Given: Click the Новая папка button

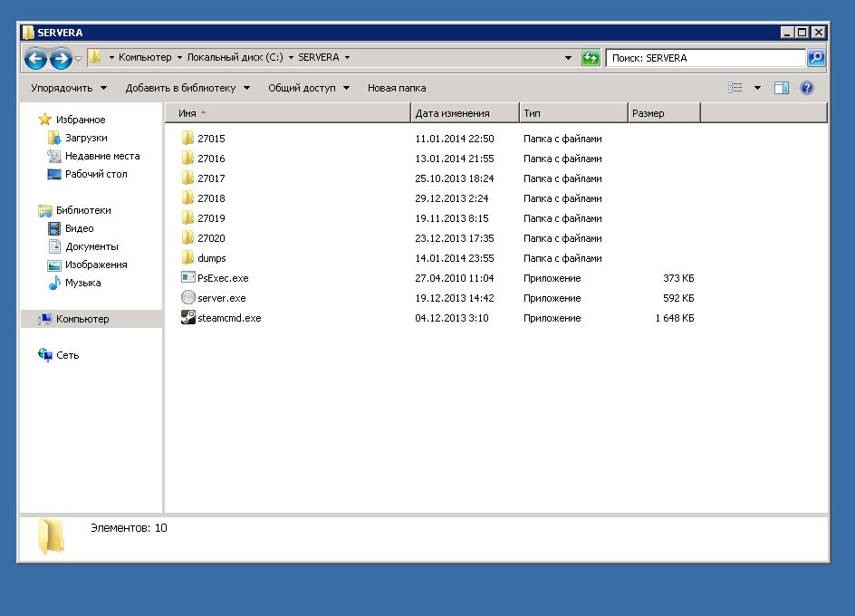Looking at the screenshot, I should 396,88.
